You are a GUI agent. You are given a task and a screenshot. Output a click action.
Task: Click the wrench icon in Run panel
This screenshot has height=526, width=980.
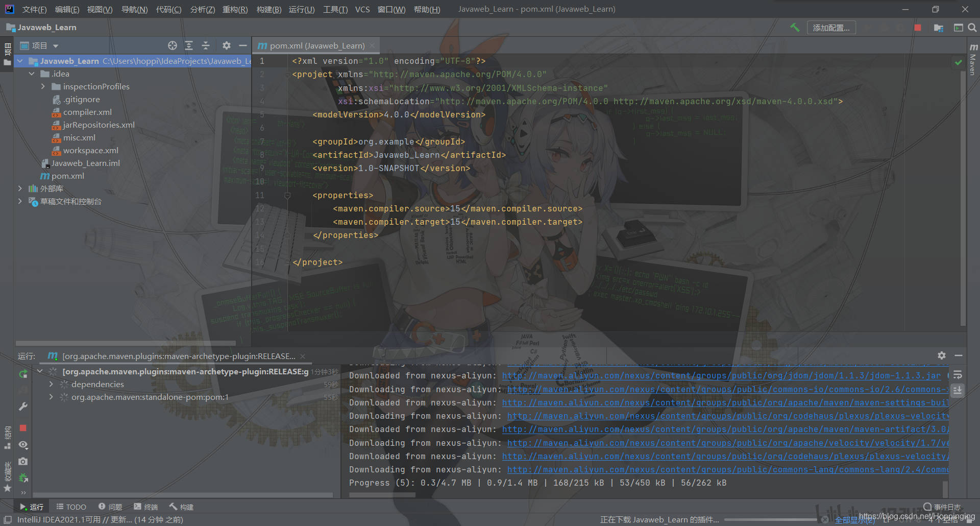(x=23, y=407)
